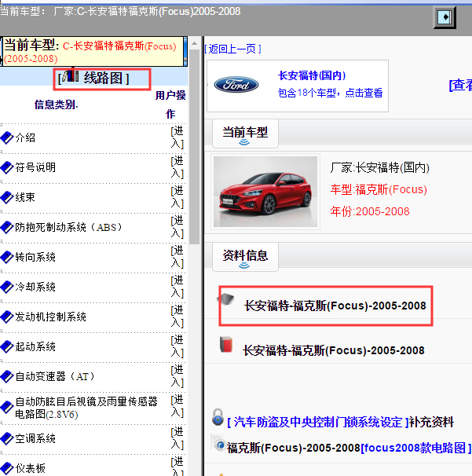The image size is (472, 476).
Task: Click 进入 for 防抱死制动系统（ABS）
Action: 177,227
